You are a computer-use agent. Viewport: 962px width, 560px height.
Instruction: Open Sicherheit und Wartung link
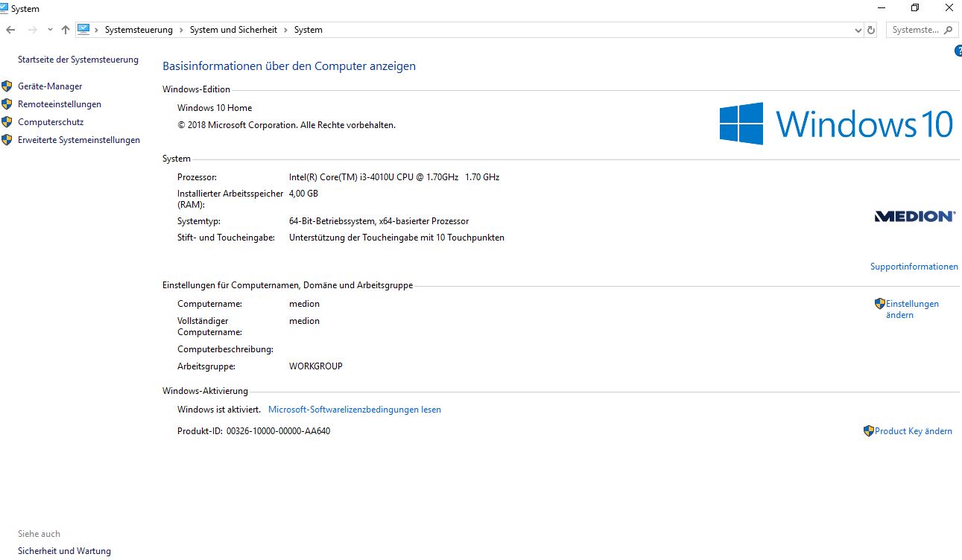(64, 551)
